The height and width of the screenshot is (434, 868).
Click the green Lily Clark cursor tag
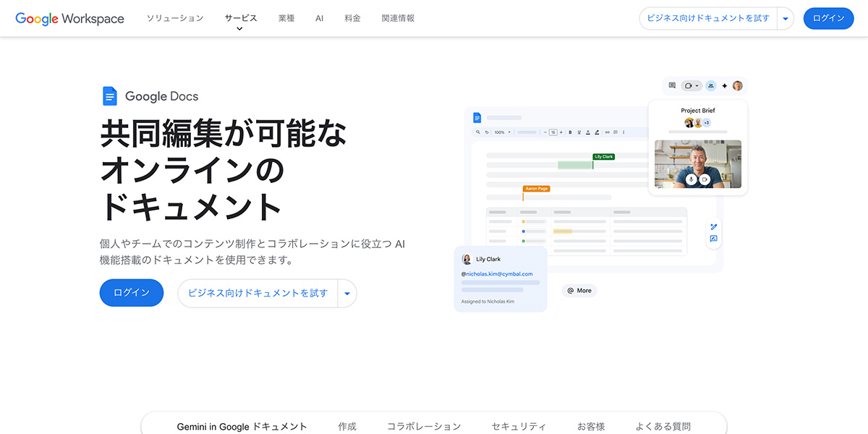[x=603, y=156]
